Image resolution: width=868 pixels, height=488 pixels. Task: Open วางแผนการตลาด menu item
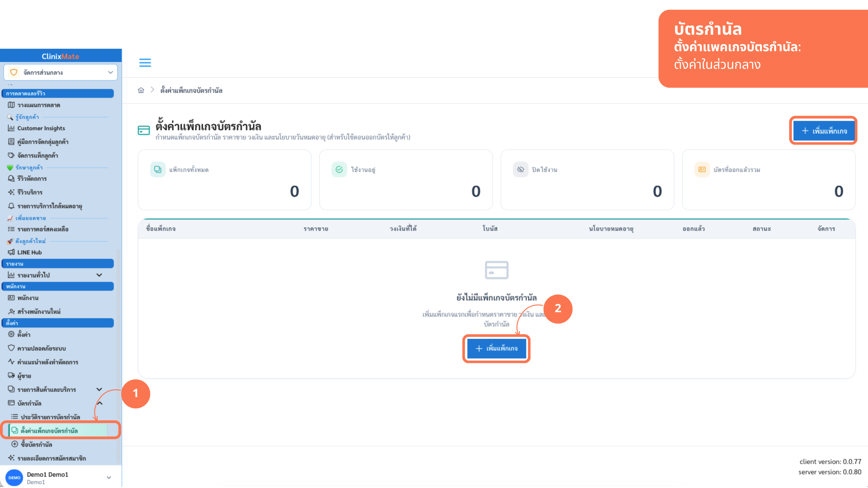click(39, 105)
